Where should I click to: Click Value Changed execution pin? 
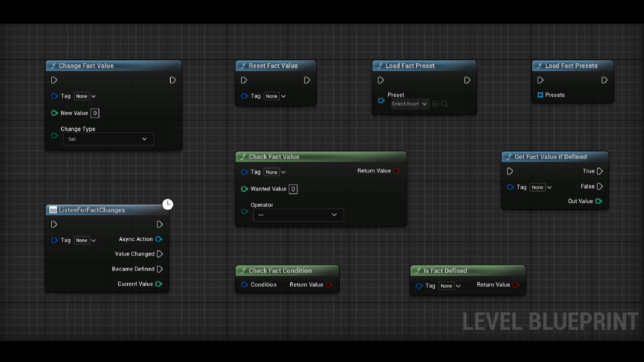pyautogui.click(x=160, y=254)
